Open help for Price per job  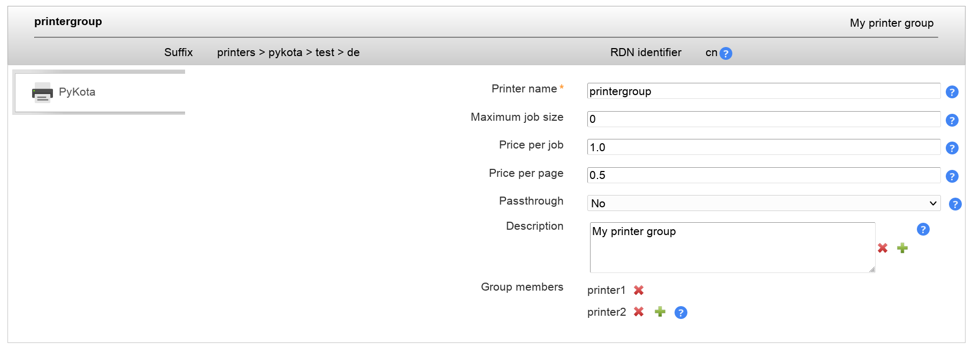point(952,148)
